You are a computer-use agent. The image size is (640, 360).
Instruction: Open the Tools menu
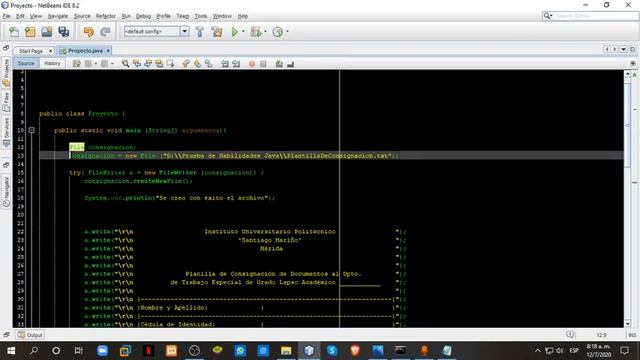click(201, 16)
